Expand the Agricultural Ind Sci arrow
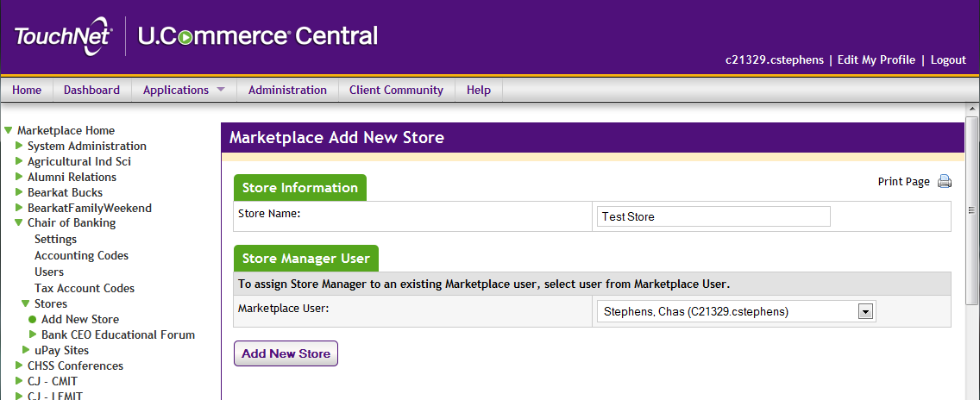The image size is (980, 400). pos(19,161)
